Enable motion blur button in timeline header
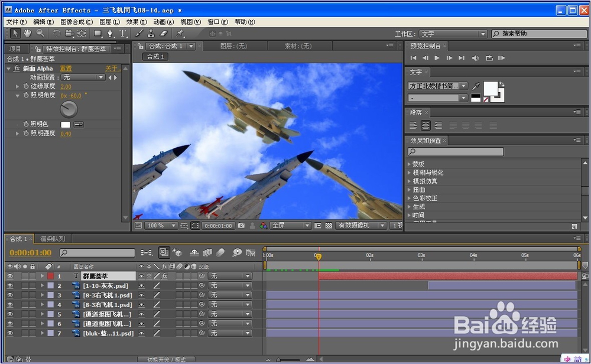 pyautogui.click(x=220, y=252)
